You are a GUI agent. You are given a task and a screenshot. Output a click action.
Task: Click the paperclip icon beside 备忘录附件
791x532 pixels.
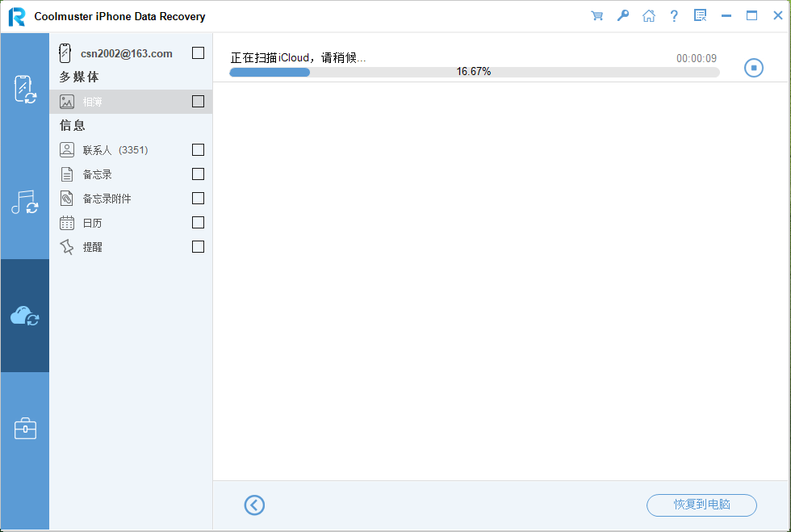point(66,199)
